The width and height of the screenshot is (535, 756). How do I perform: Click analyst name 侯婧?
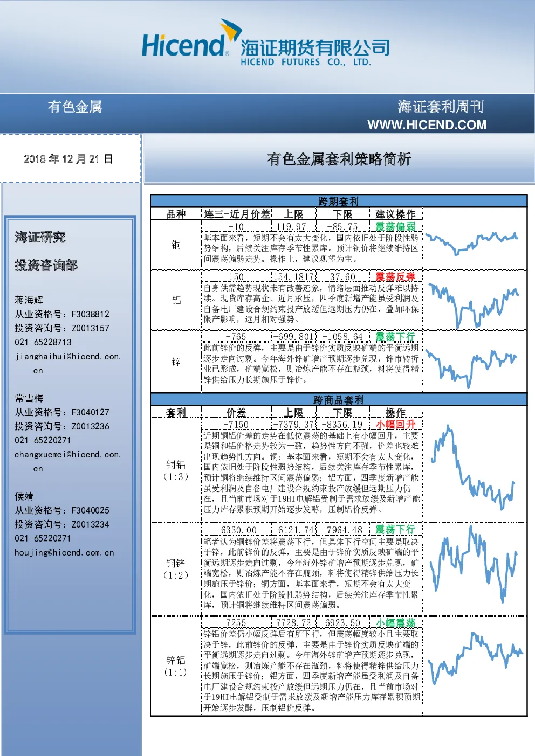[24, 496]
